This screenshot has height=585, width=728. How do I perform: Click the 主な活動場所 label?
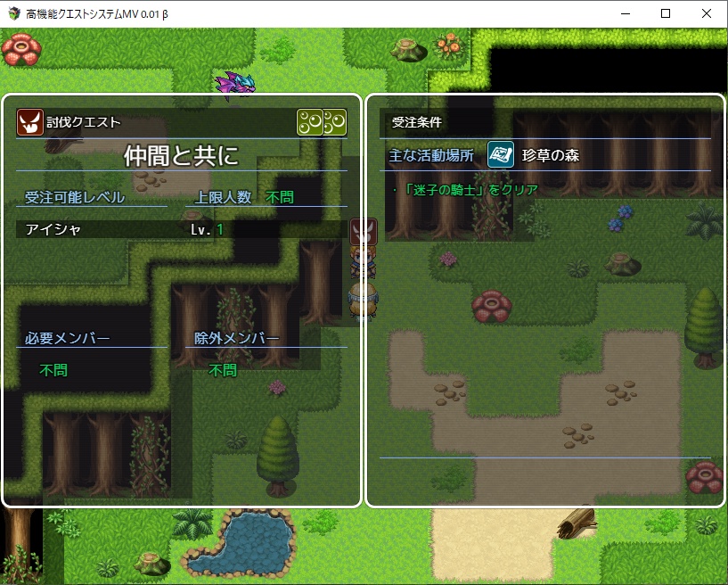[x=431, y=155]
